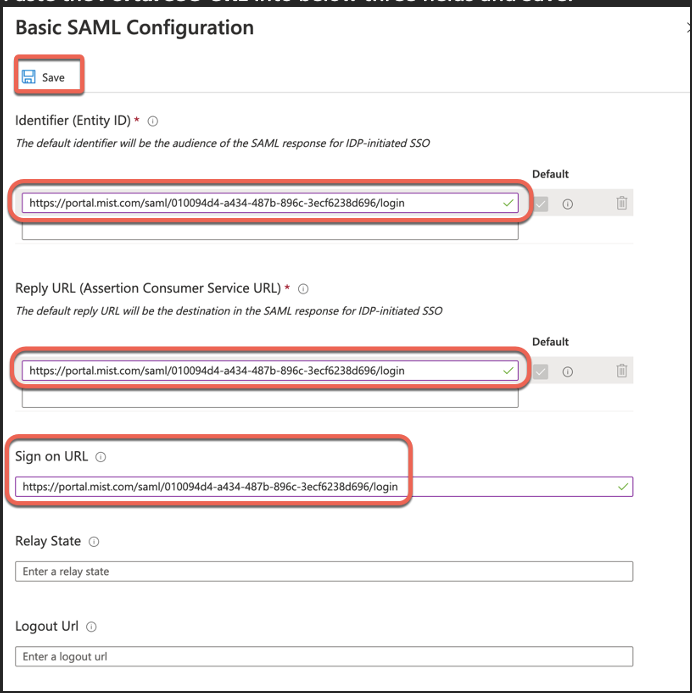692x693 pixels.
Task: Click the Save button
Action: 45,77
